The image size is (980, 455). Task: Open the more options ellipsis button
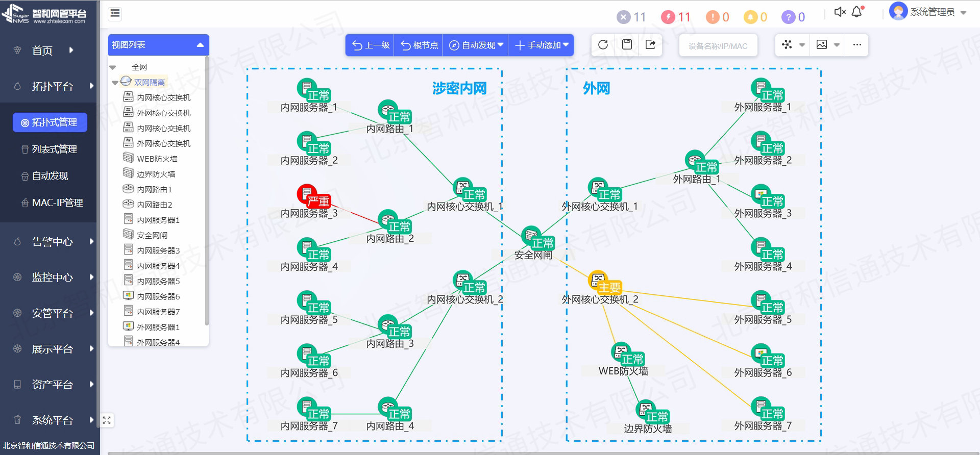coord(857,45)
